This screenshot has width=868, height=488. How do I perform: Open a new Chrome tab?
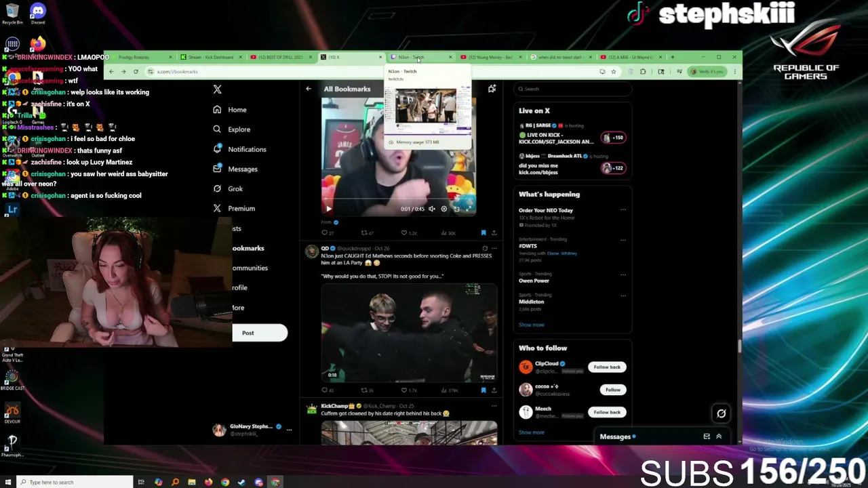point(672,57)
